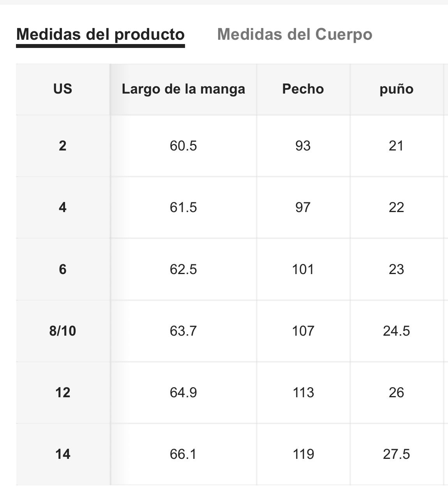Screen dimensions: 448x492
Task: Click the puño column header
Action: pos(397,89)
